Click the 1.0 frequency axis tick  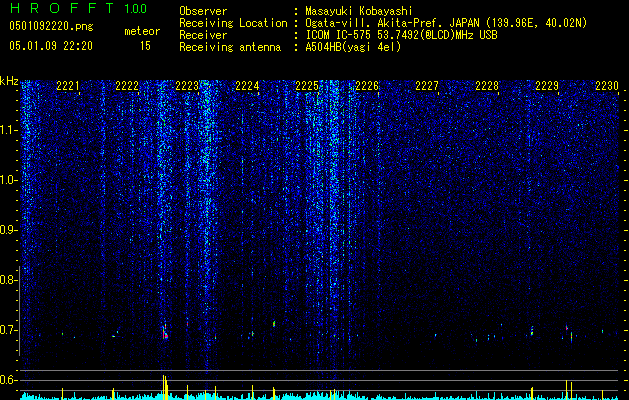coord(9,180)
